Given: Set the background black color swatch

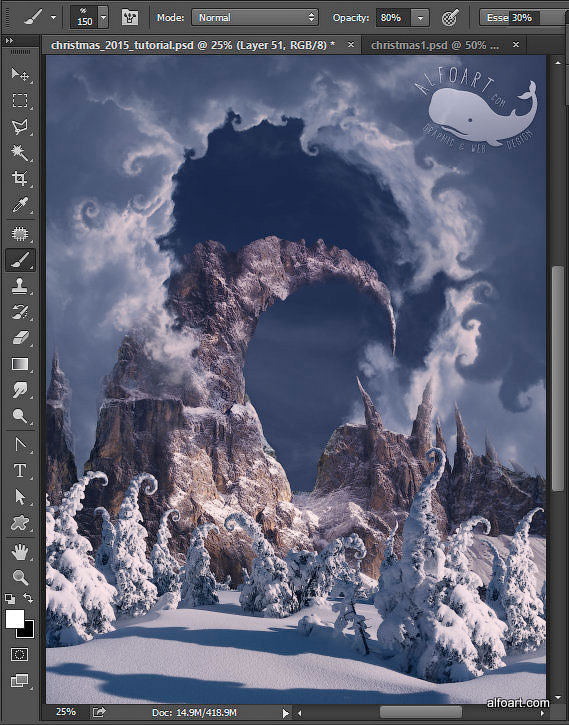Looking at the screenshot, I should (x=27, y=631).
